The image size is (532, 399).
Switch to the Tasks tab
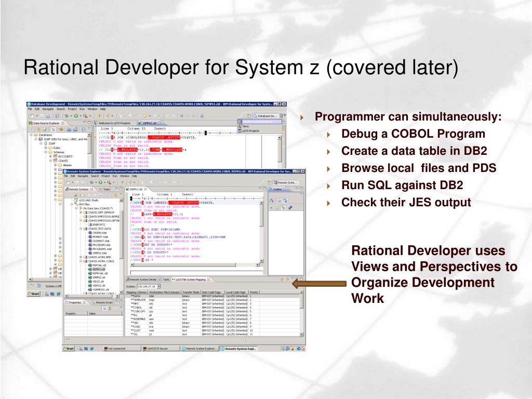click(164, 280)
